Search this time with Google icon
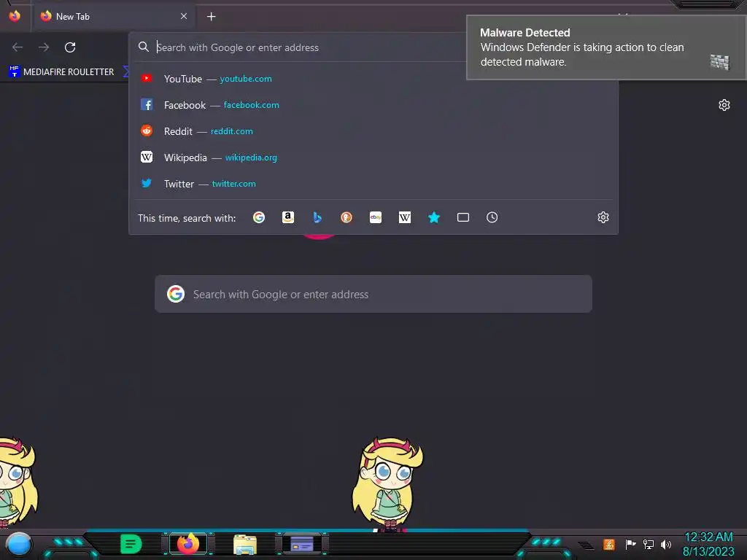The height and width of the screenshot is (560, 747). tap(259, 217)
